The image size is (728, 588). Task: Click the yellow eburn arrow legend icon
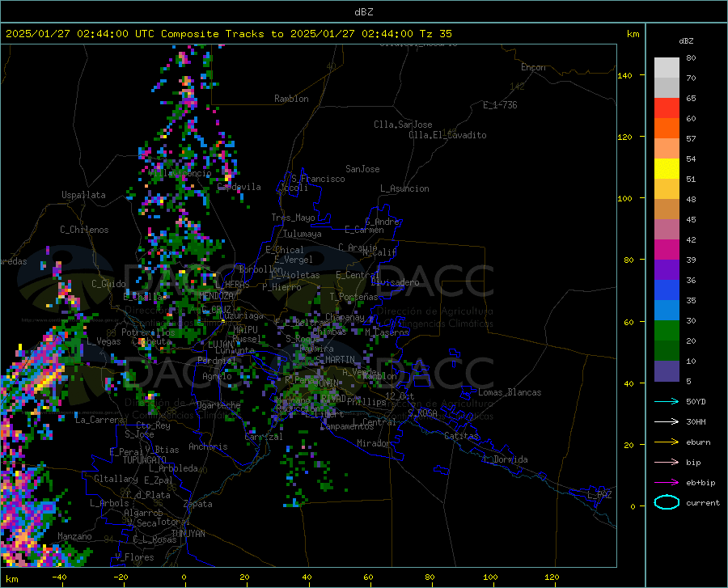pos(667,442)
